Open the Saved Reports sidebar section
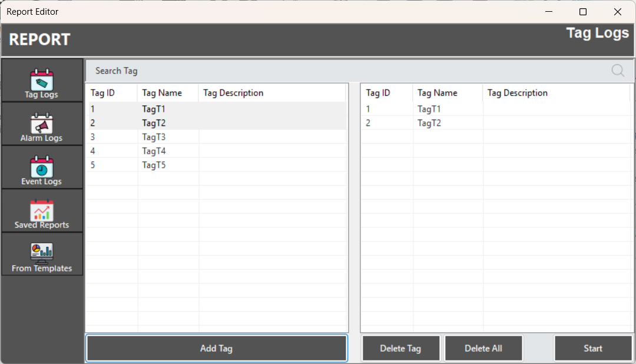Viewport: 636px width, 364px height. [42, 211]
